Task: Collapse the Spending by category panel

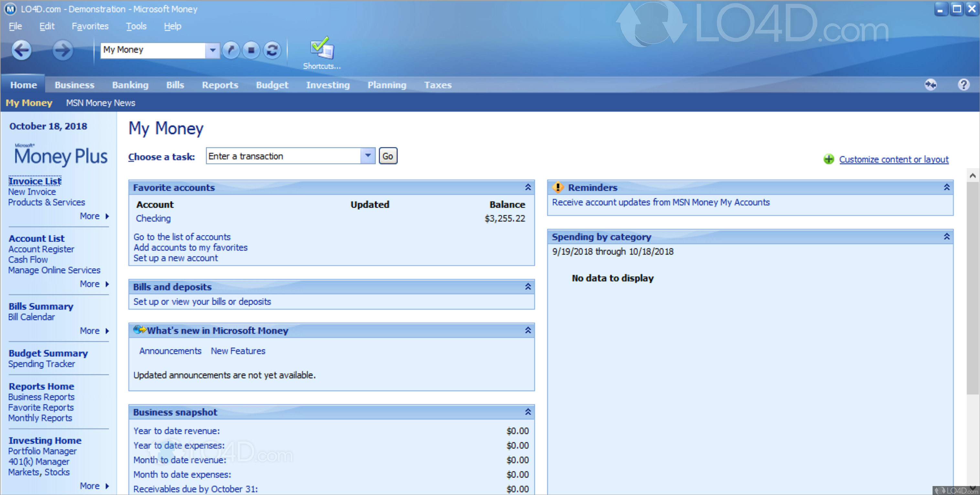Action: 946,237
